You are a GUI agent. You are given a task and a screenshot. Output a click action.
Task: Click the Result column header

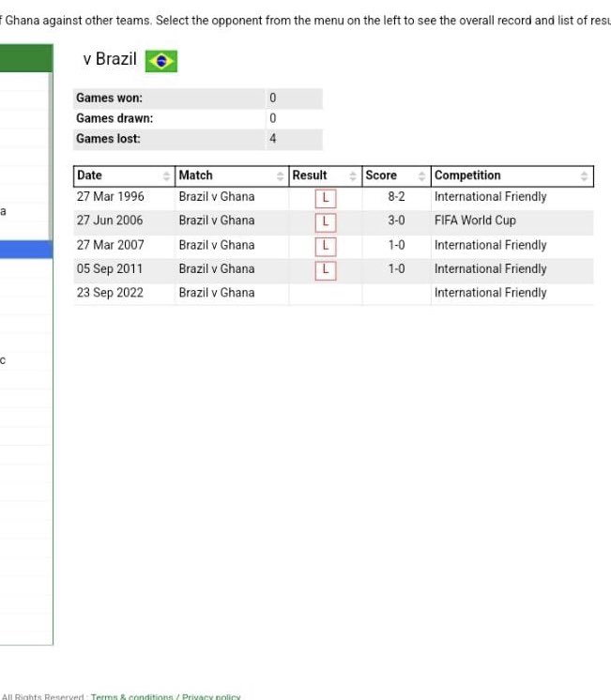coord(326,175)
